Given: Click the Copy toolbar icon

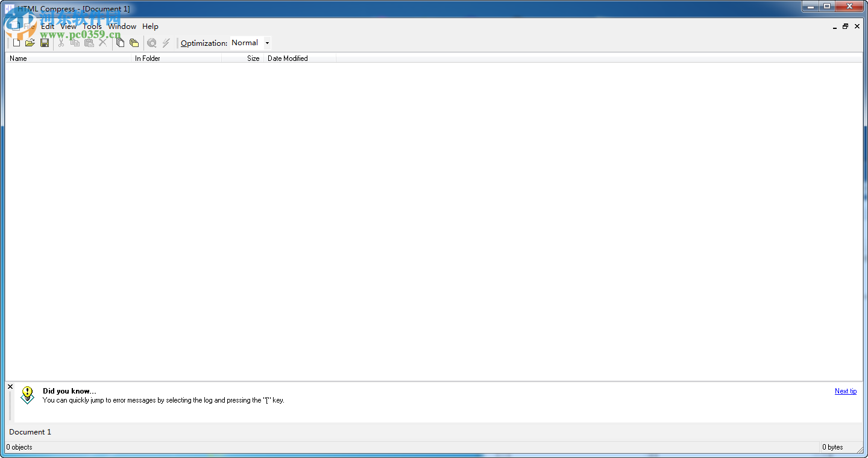Looking at the screenshot, I should (x=75, y=42).
